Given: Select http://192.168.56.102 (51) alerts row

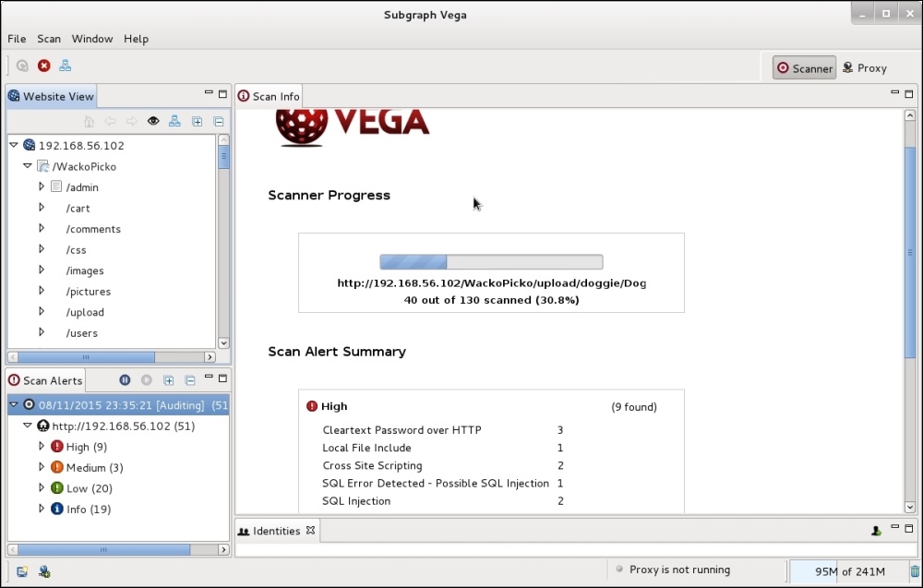Looking at the screenshot, I should [x=118, y=426].
